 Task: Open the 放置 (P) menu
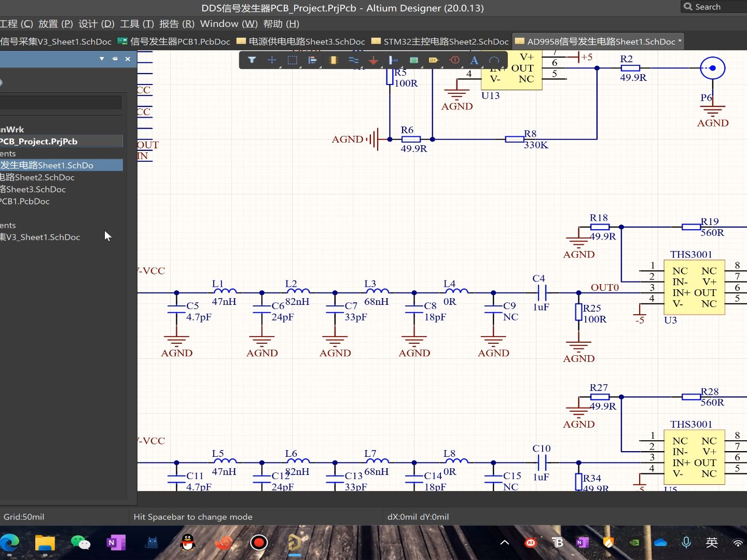click(x=56, y=24)
